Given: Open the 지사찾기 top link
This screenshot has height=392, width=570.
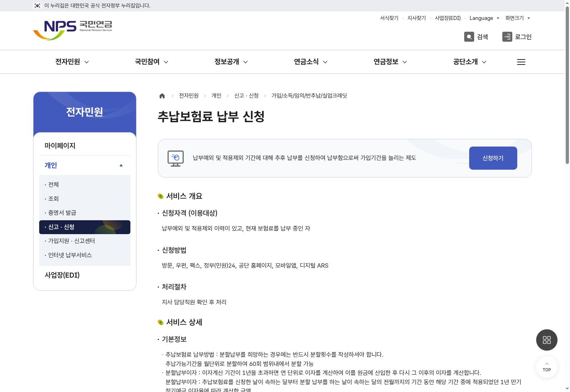Looking at the screenshot, I should tap(416, 18).
